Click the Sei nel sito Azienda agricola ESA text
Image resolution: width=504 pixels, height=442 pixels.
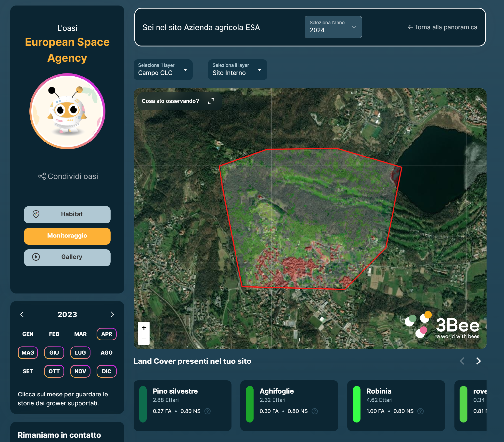click(201, 27)
